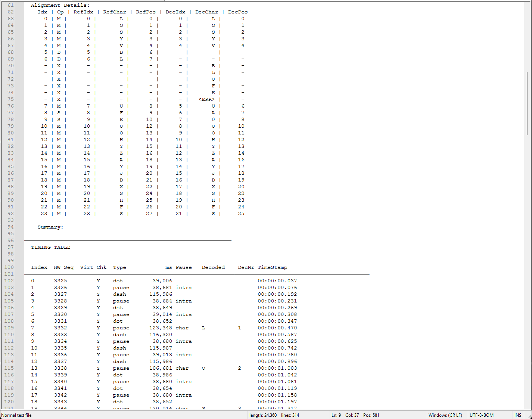Click the ms value "38,649"

(x=162, y=308)
